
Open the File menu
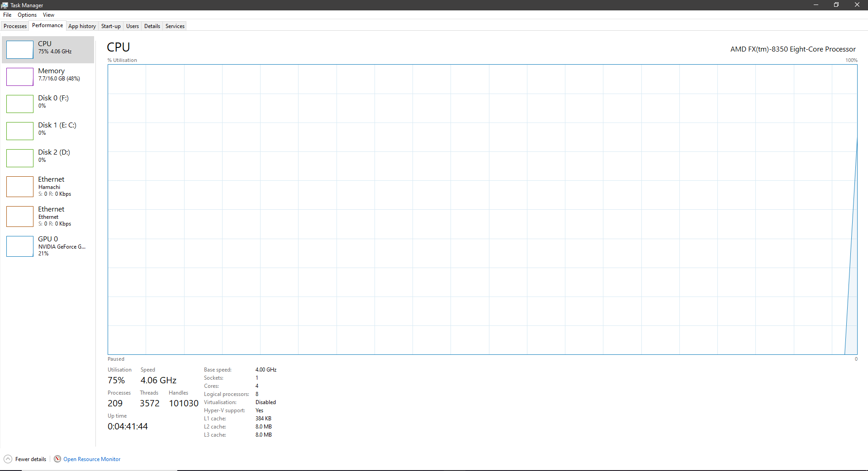(7, 14)
